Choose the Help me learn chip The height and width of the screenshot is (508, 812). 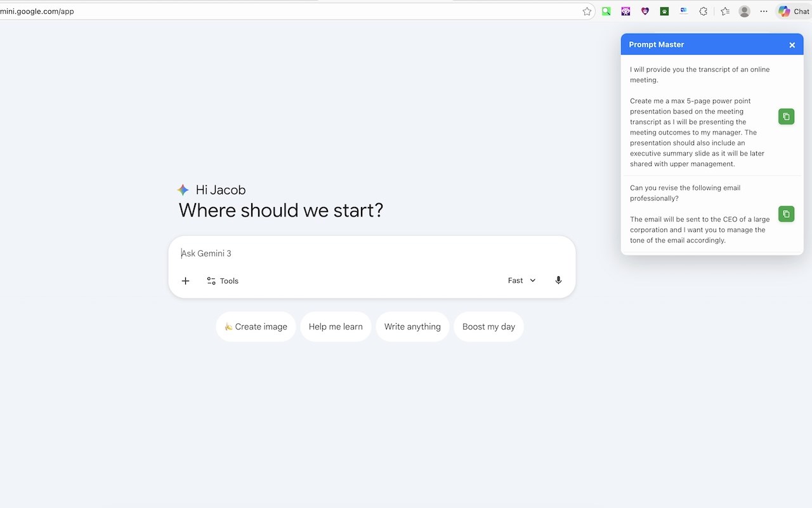point(336,326)
